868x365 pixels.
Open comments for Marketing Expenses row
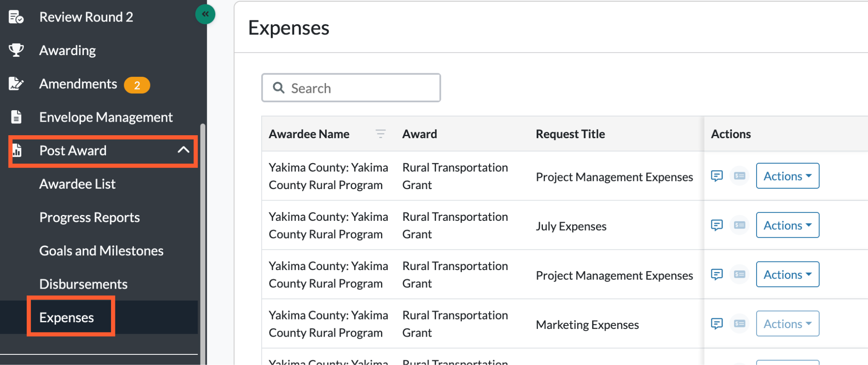717,323
